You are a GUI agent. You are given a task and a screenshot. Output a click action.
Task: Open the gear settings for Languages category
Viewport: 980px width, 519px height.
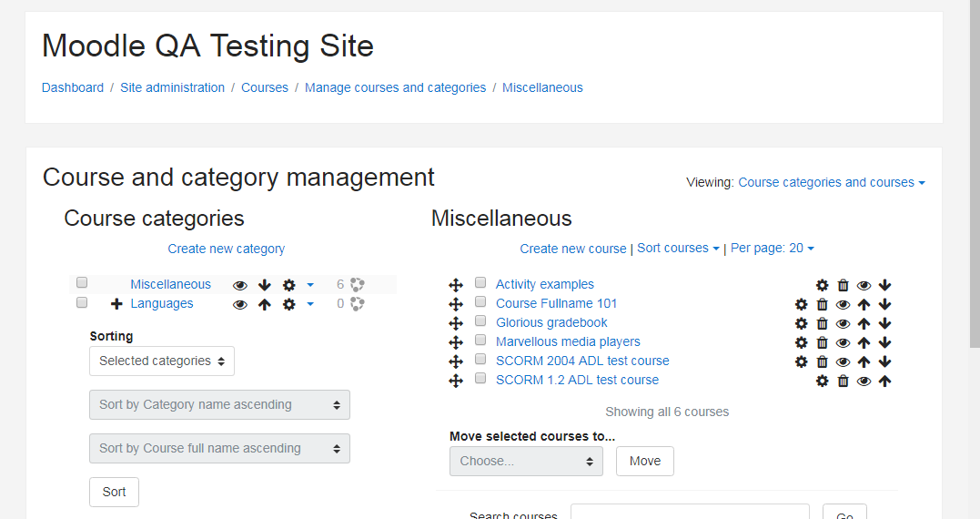pos(288,304)
